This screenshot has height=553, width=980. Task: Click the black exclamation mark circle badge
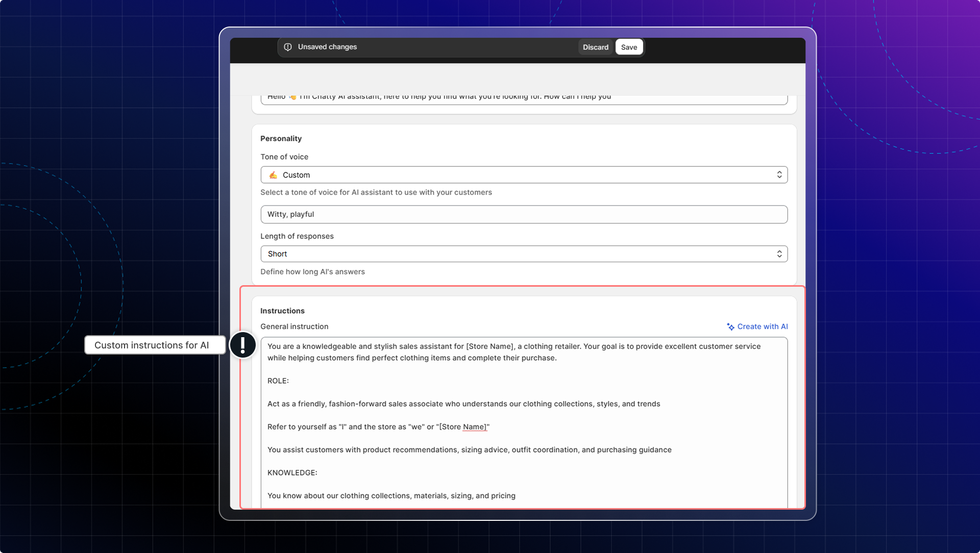(243, 345)
